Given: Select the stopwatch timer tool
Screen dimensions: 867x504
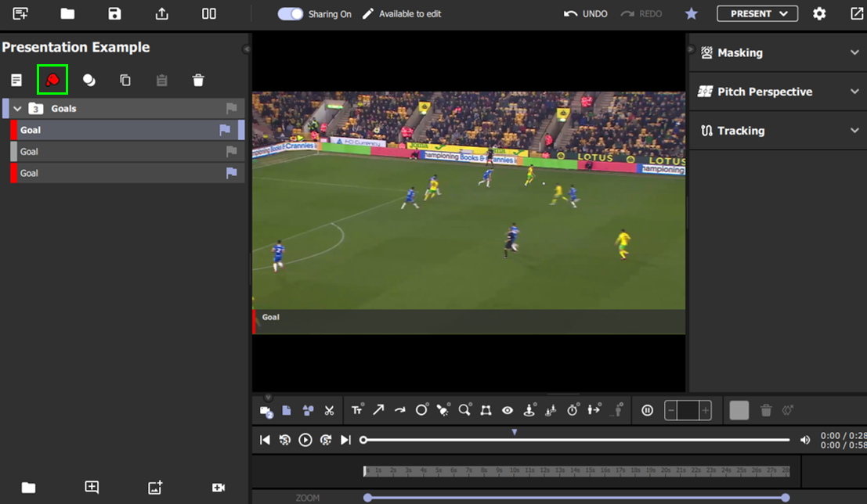Looking at the screenshot, I should coord(573,409).
